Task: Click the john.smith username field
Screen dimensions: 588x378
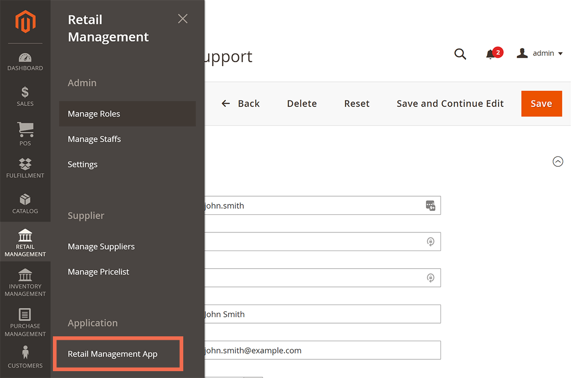Action: (318, 205)
